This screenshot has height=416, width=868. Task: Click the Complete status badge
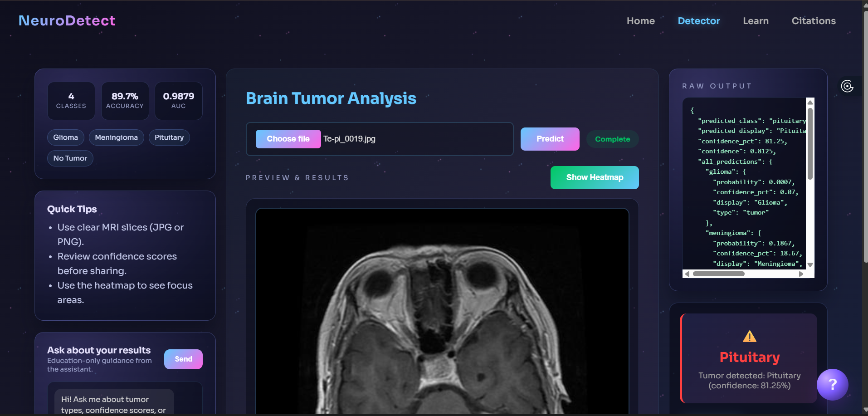[x=612, y=139]
